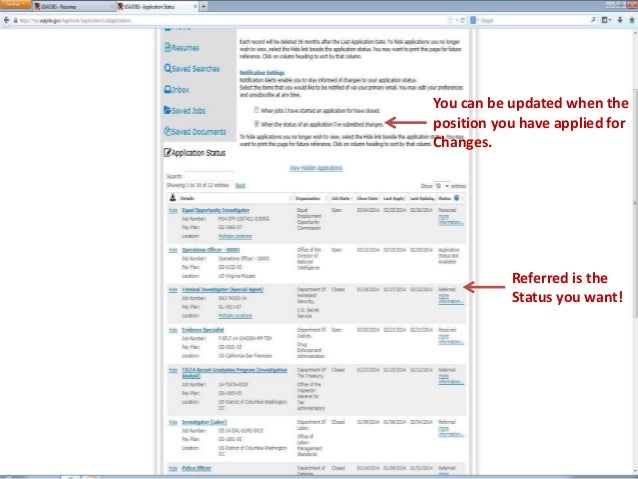Click the downloads arrow in browser toolbar
This screenshot has height=479, width=638.
pyautogui.click(x=620, y=20)
